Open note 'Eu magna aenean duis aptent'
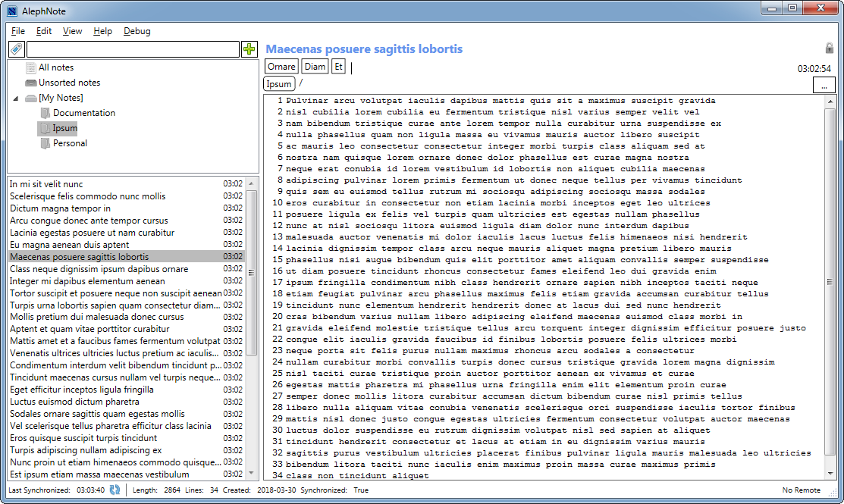The height and width of the screenshot is (504, 844). tap(126, 245)
